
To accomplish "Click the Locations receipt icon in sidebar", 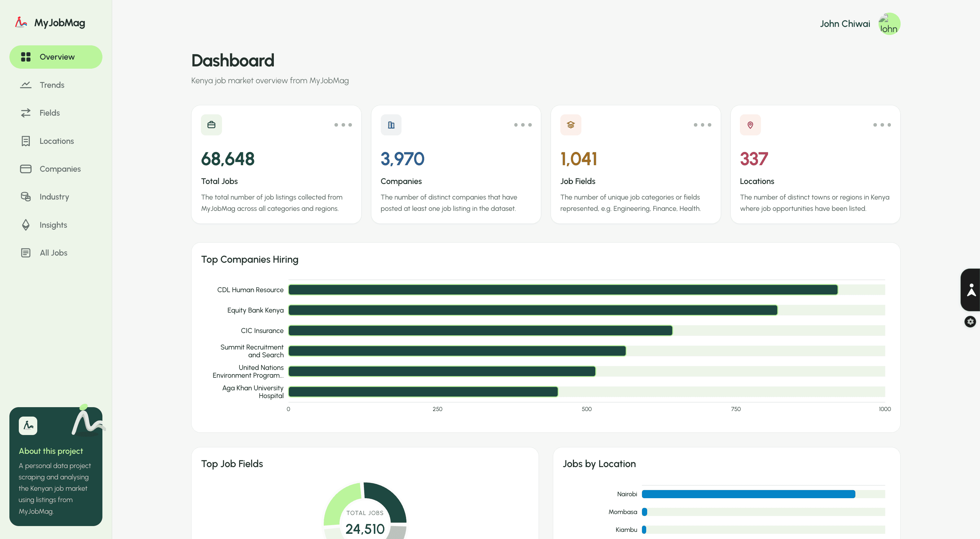I will pyautogui.click(x=26, y=141).
